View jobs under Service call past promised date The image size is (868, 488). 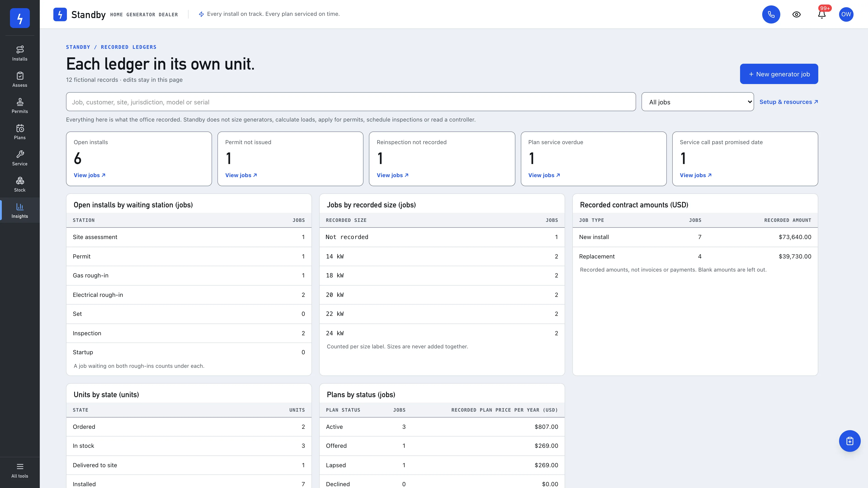pos(696,175)
